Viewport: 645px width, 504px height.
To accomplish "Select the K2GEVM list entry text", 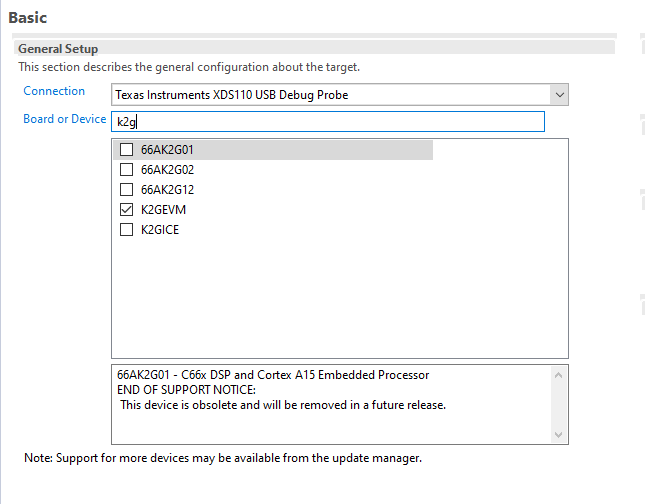I will [163, 210].
